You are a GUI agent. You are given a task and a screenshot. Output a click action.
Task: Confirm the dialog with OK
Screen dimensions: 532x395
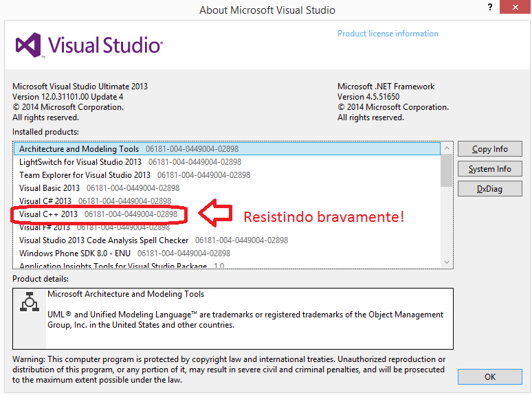click(x=489, y=377)
